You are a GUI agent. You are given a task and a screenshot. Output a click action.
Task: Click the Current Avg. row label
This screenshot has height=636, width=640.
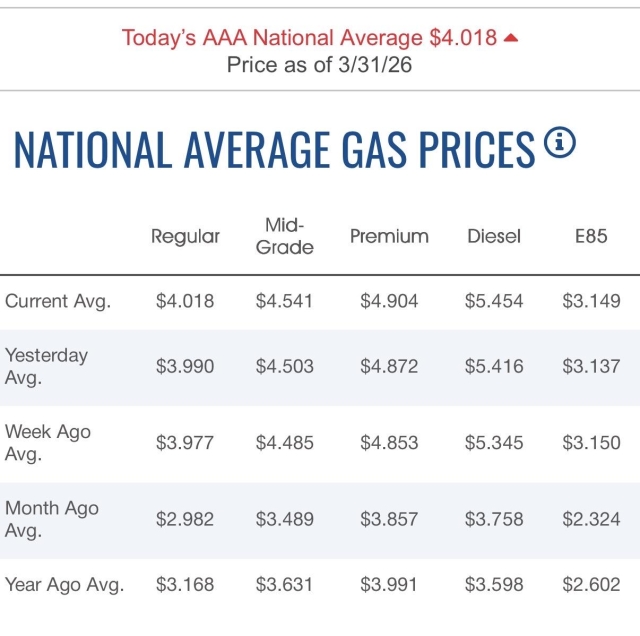(58, 301)
